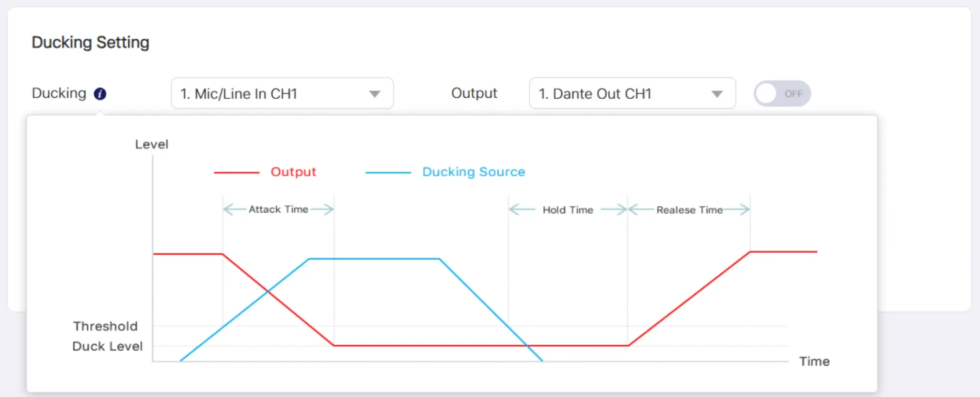Click the Threshold axis label

coord(105,326)
